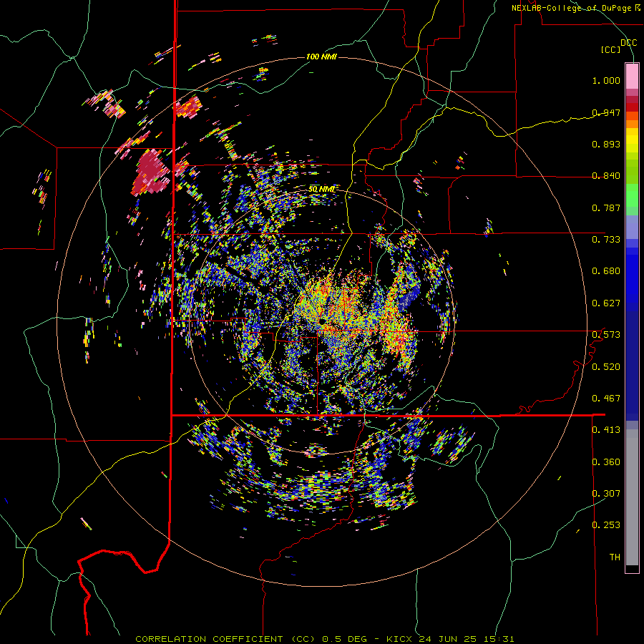Select the 0.893 legend value
Screen dimensions: 644x644
click(x=606, y=144)
